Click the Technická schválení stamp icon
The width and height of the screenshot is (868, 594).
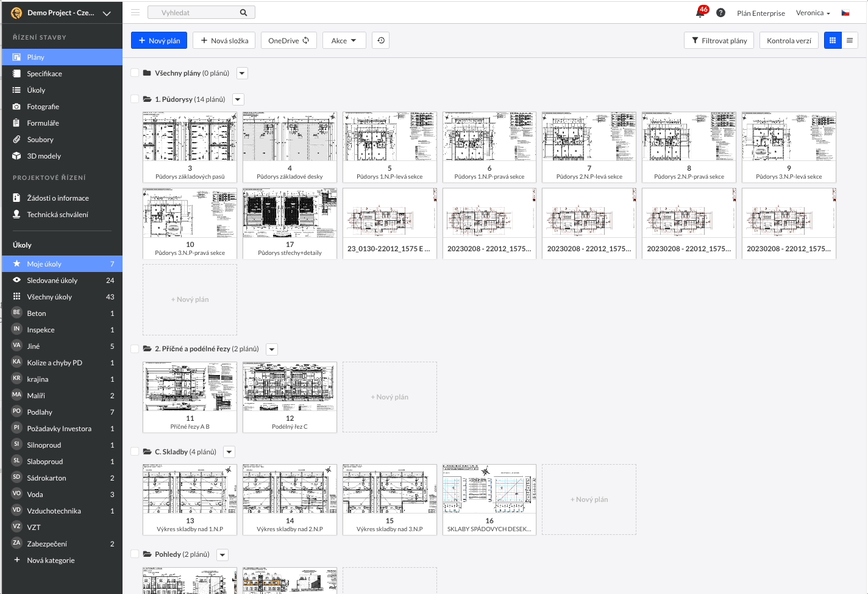[16, 214]
